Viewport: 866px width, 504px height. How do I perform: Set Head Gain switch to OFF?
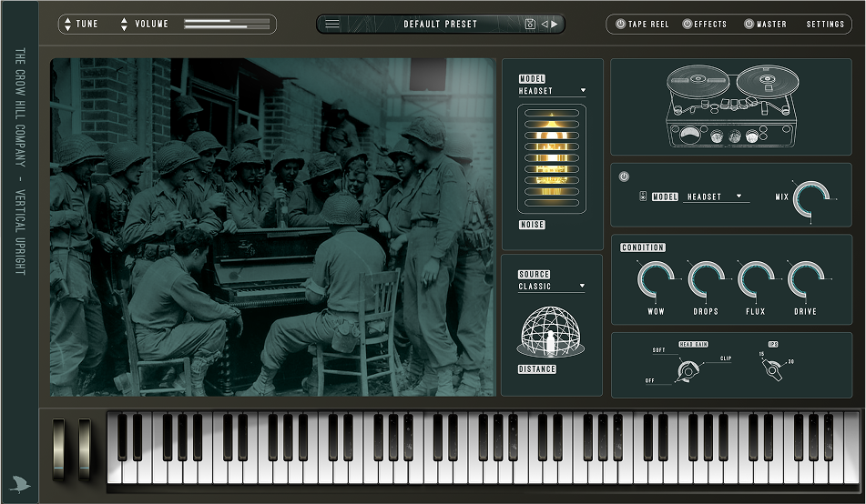[x=649, y=380]
